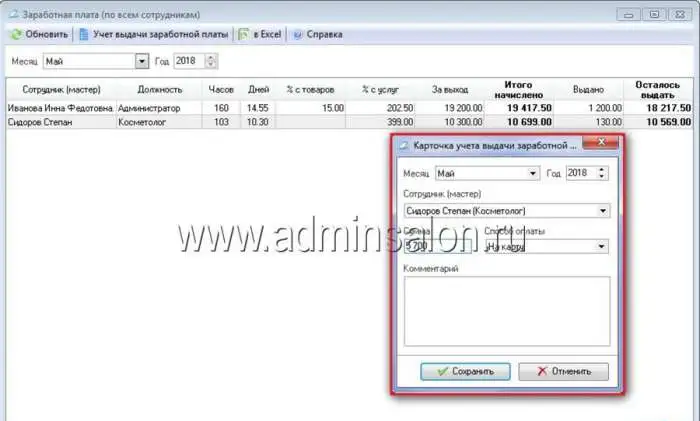Click the Отменить button
The image size is (700, 421).
pos(563,371)
